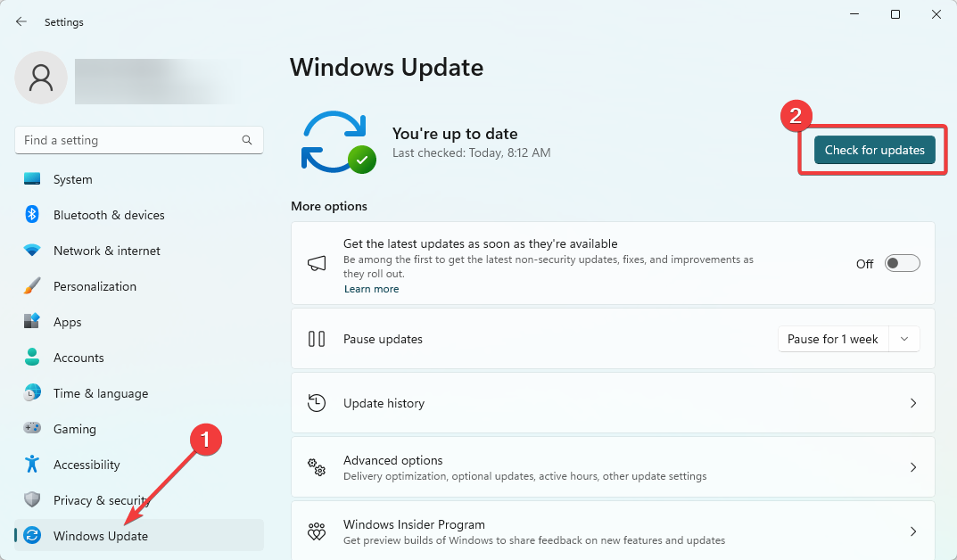Click the Personalization paintbrush icon
957x560 pixels.
(32, 285)
